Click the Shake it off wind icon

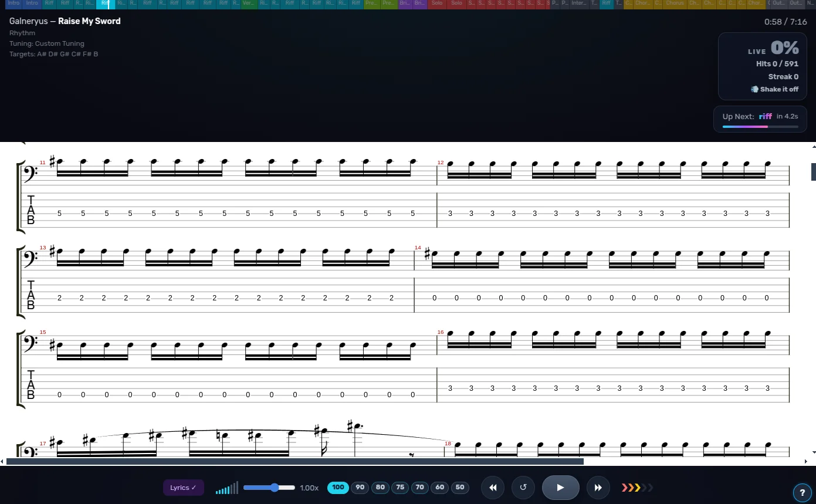pos(754,89)
